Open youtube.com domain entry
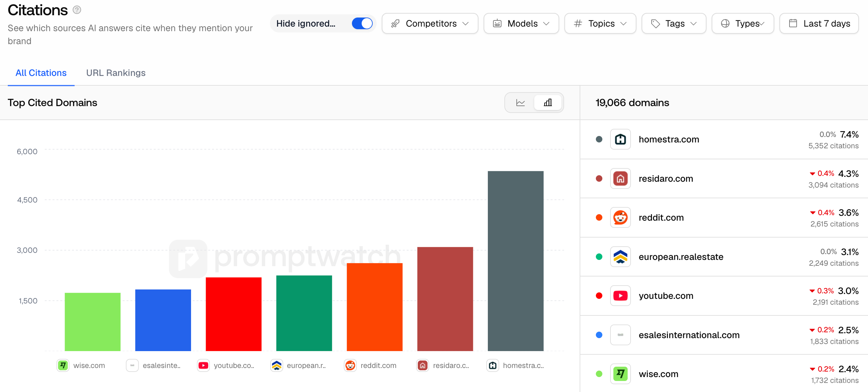 [x=724, y=296]
